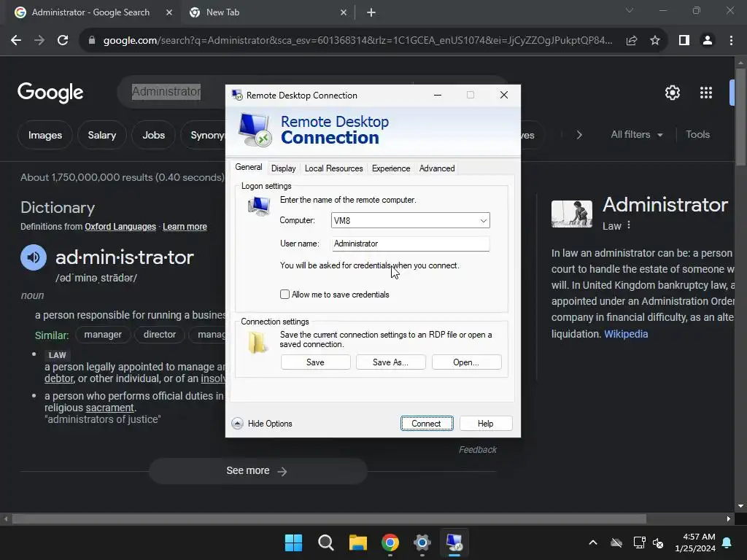Screen dimensions: 747x560
Task: Switch to the General tab in Remote Desktop
Action: pyautogui.click(x=249, y=167)
